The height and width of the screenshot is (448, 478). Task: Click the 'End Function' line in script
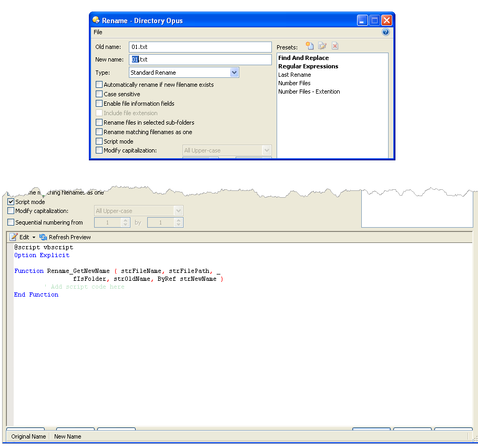click(36, 294)
